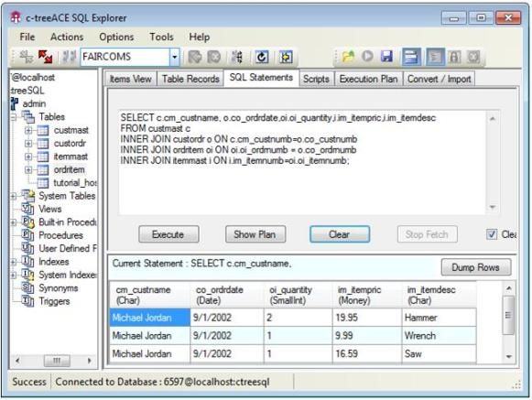Click the tree panel horizontal scrollbar thumb
532x400 pixels.
click(57, 361)
